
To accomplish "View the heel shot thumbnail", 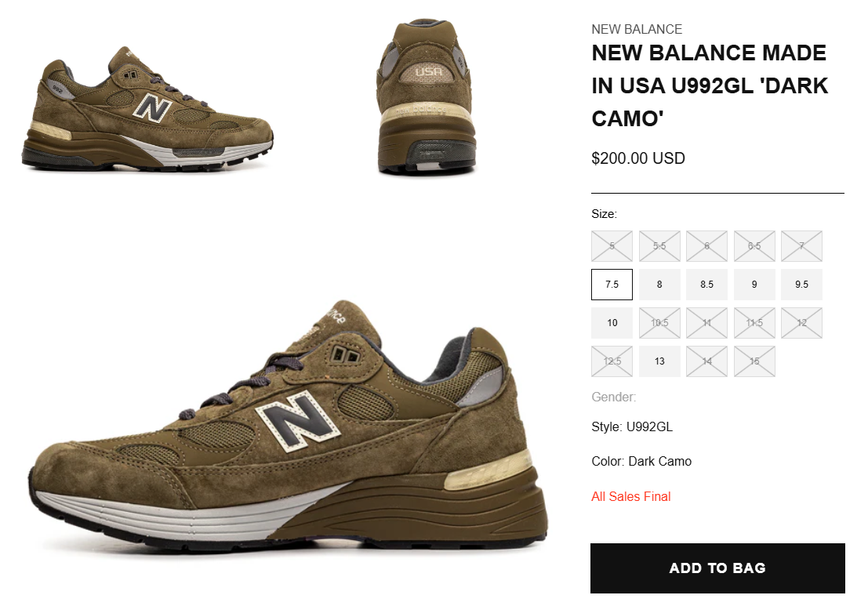I will pos(425,97).
